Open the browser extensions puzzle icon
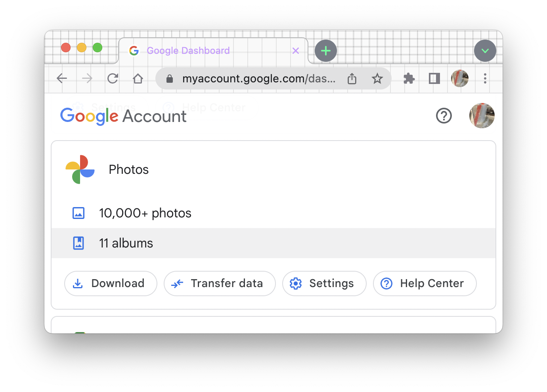 click(x=409, y=78)
